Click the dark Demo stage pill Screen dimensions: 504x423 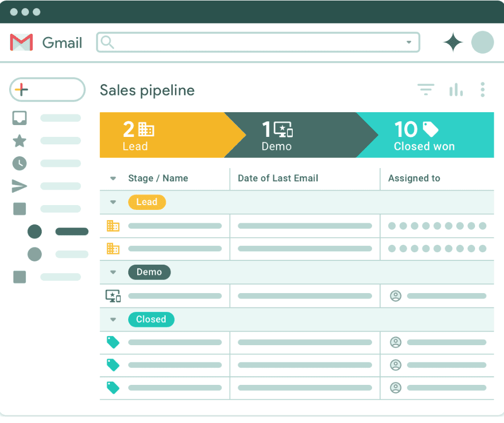(150, 272)
